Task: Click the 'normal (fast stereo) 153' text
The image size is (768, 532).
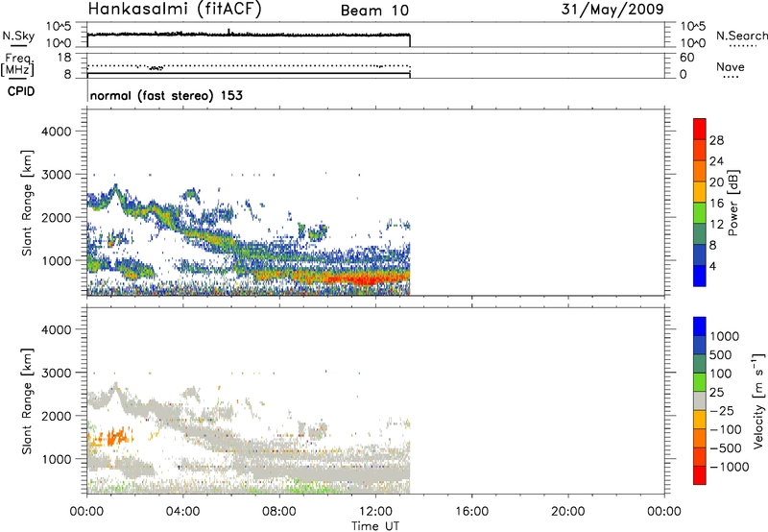Action: pyautogui.click(x=166, y=95)
